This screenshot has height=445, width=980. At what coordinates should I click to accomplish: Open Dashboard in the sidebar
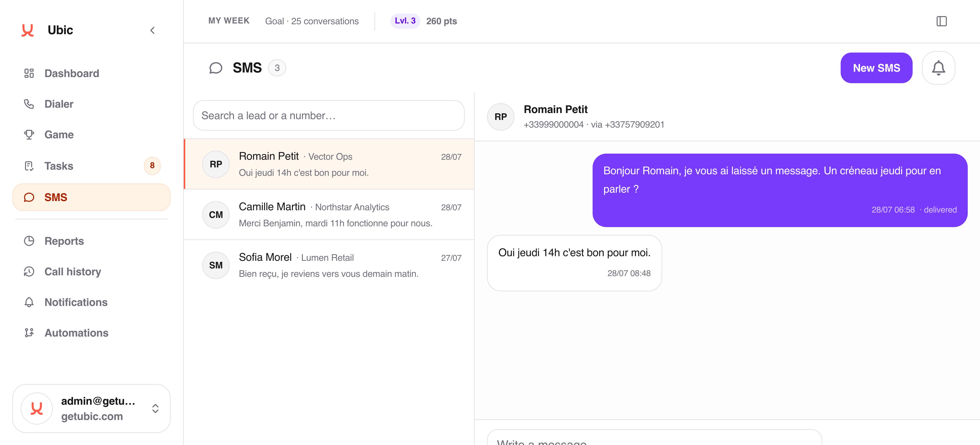coord(91,73)
